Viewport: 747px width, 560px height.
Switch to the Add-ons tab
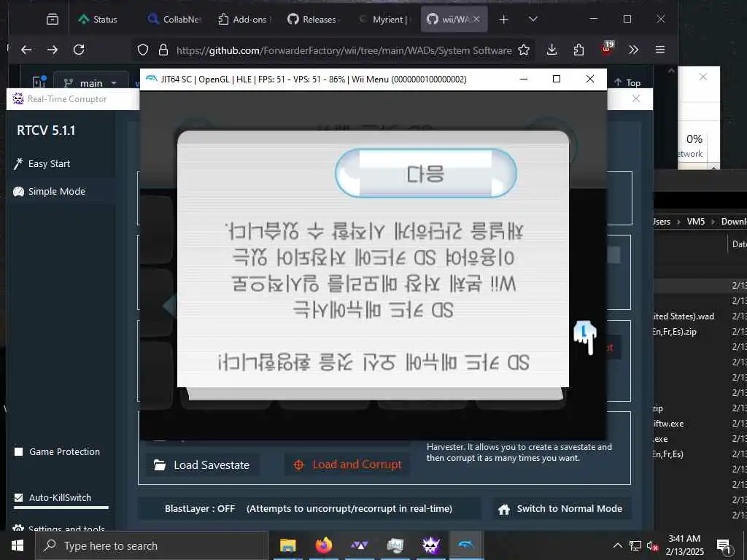[x=244, y=19]
